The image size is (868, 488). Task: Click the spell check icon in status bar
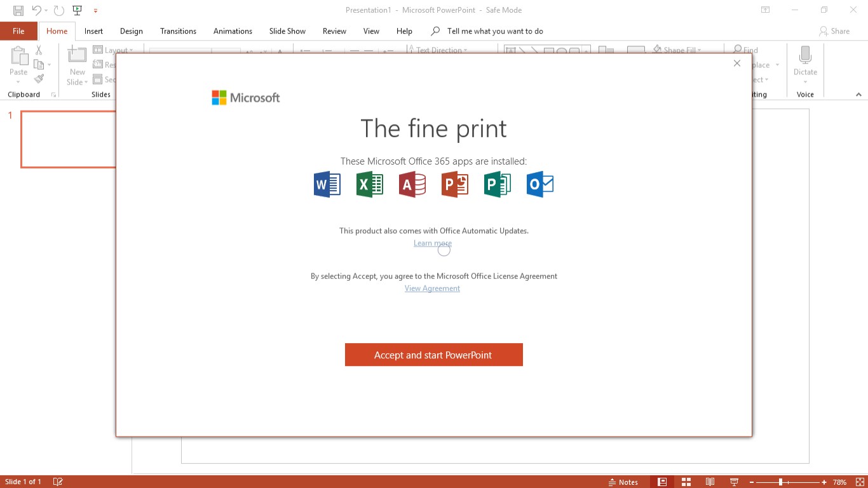(58, 482)
